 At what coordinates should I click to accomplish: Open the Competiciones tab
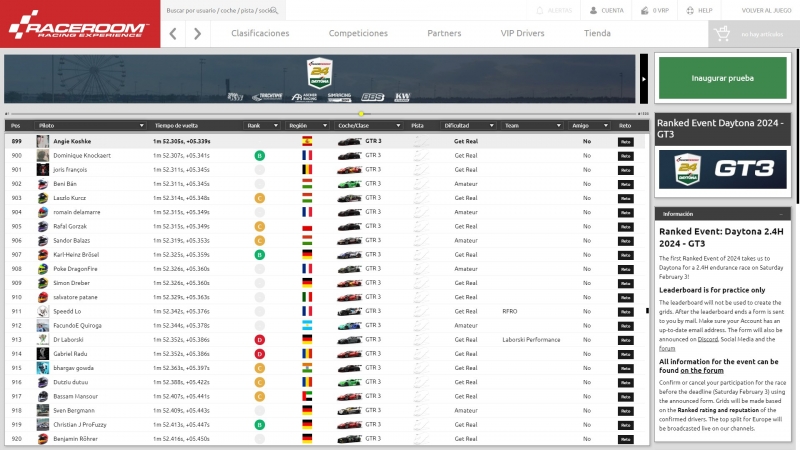[x=358, y=33]
